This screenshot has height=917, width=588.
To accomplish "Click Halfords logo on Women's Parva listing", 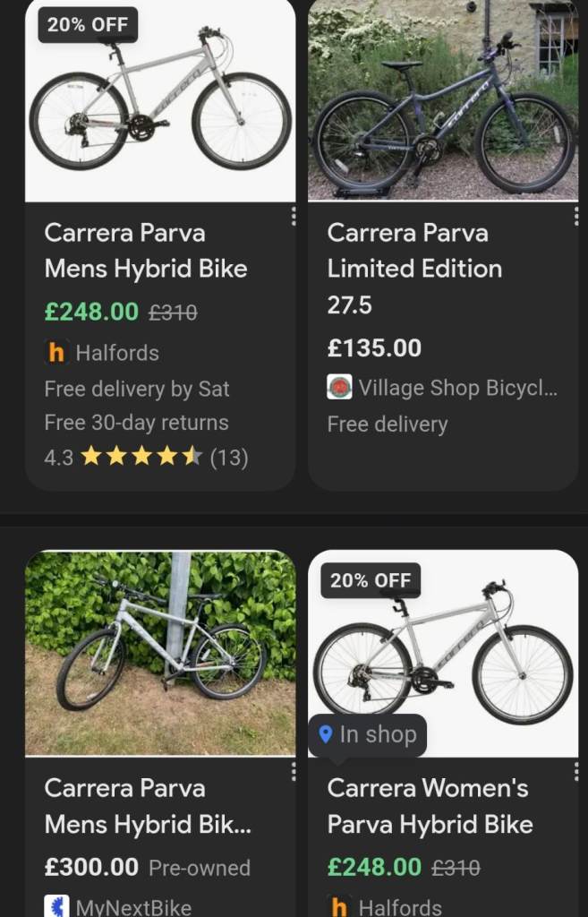I will click(x=339, y=906).
